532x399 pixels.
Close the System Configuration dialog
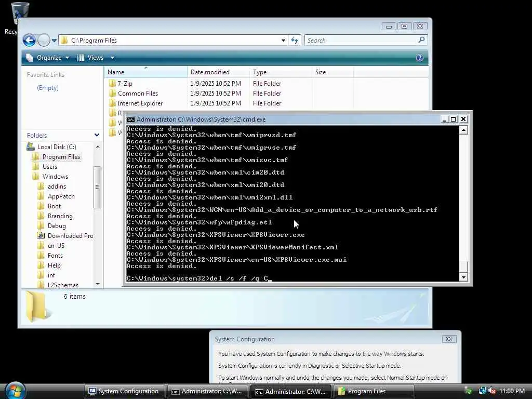[x=449, y=339]
